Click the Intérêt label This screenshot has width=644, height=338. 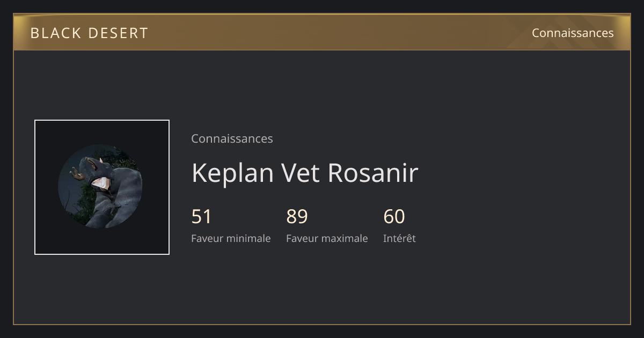point(399,238)
